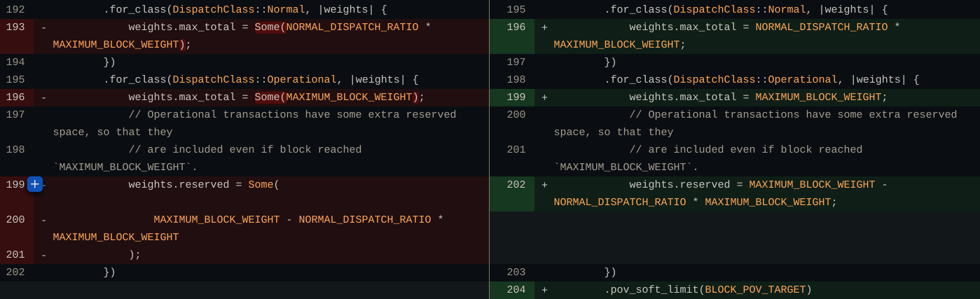Image resolution: width=980 pixels, height=299 pixels.
Task: Select deleted line number 200 in old file
Action: click(x=15, y=220)
